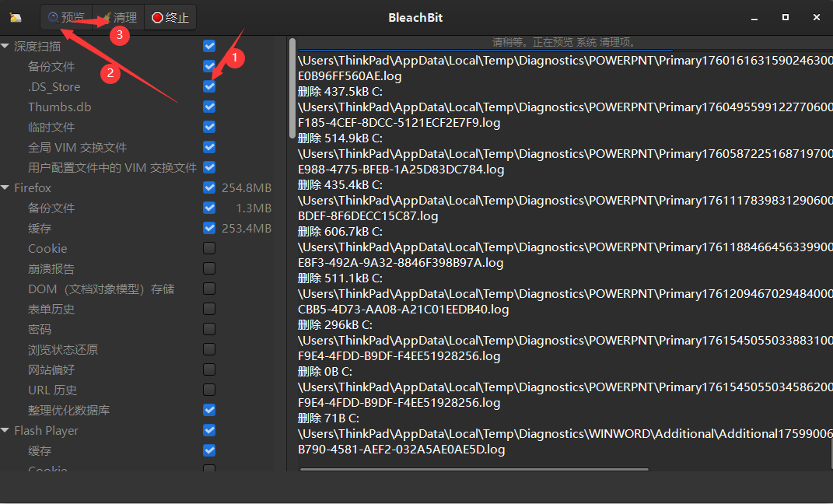Viewport: 833px width, 504px height.
Task: Click the red 终止 abort button
Action: click(x=170, y=18)
